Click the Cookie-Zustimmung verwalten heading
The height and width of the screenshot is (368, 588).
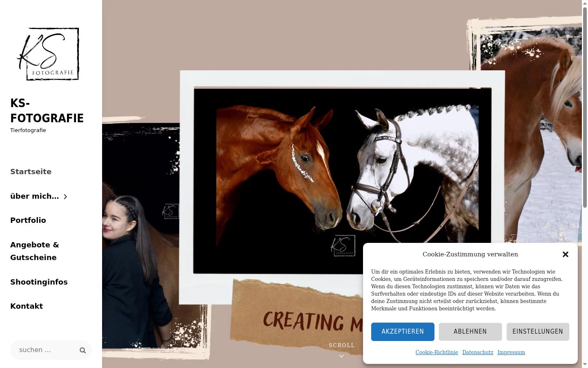470,254
